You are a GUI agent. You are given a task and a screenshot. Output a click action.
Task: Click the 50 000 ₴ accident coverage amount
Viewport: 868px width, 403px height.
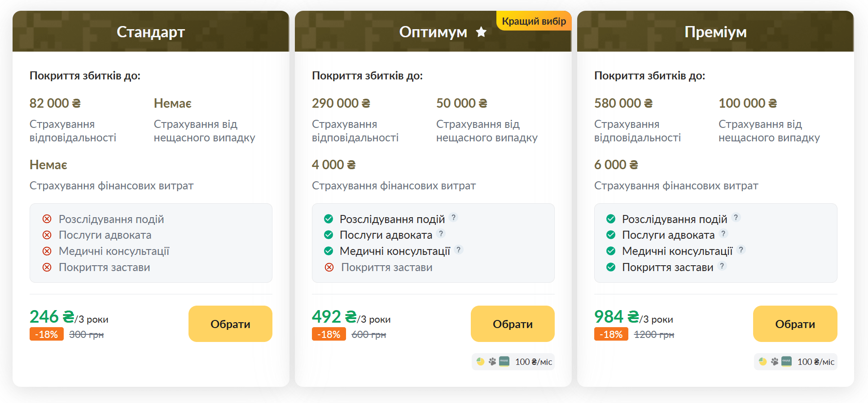[462, 103]
